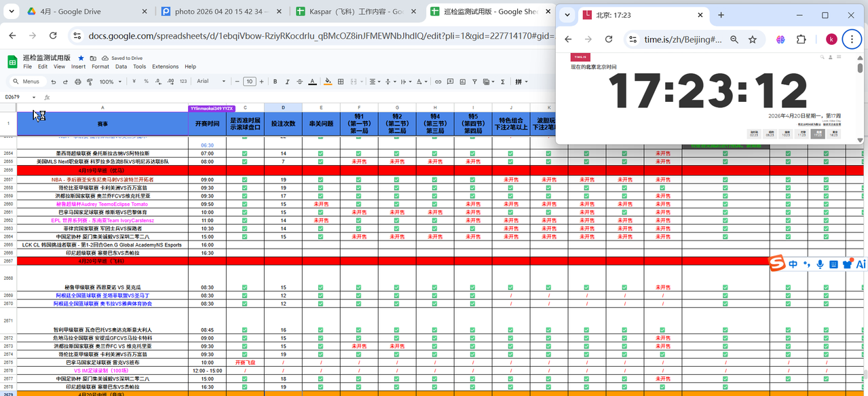Toggle column E checkbox for row 2672 安提瓜GFC

pos(321,338)
